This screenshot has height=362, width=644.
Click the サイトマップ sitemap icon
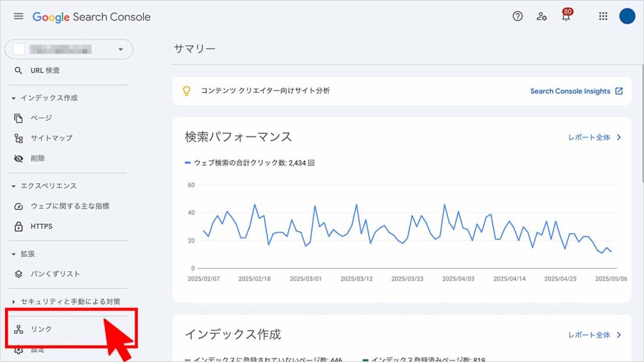[x=18, y=138]
